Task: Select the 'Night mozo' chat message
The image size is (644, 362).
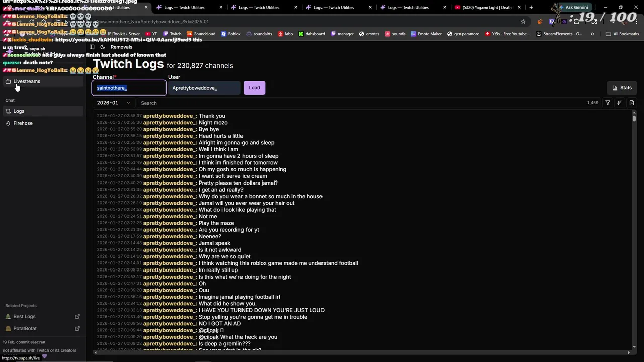Action: coord(213,122)
